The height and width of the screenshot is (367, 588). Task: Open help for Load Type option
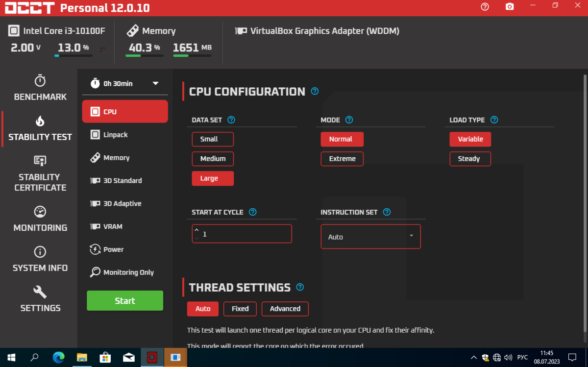pos(494,120)
